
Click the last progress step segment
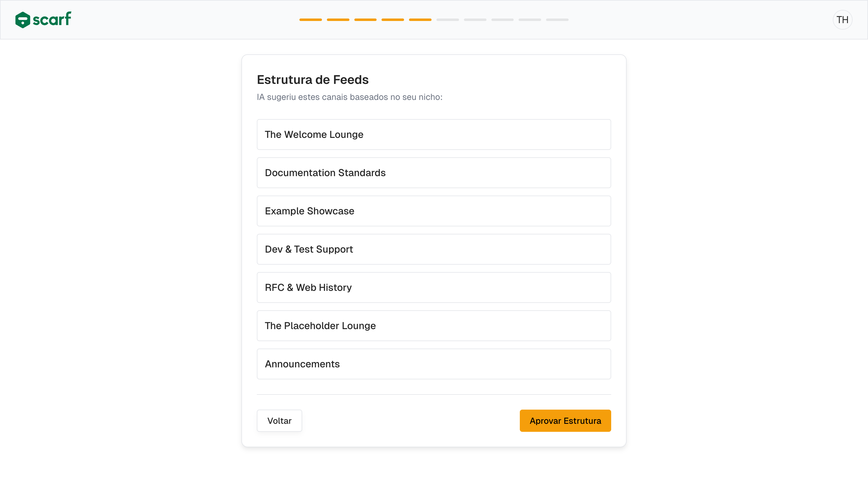pos(557,20)
